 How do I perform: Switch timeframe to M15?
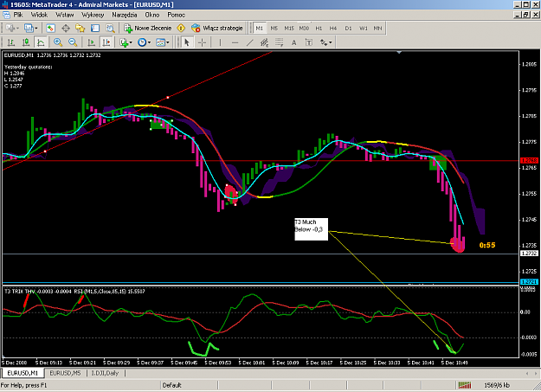point(289,29)
